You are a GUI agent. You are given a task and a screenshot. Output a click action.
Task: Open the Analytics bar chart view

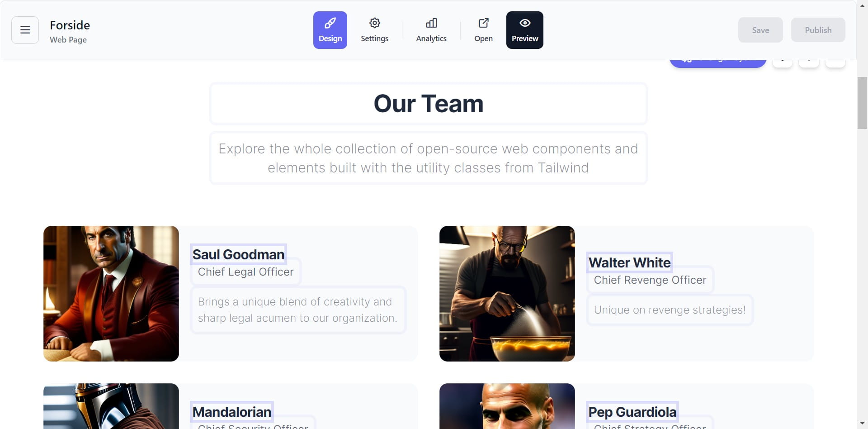[431, 30]
